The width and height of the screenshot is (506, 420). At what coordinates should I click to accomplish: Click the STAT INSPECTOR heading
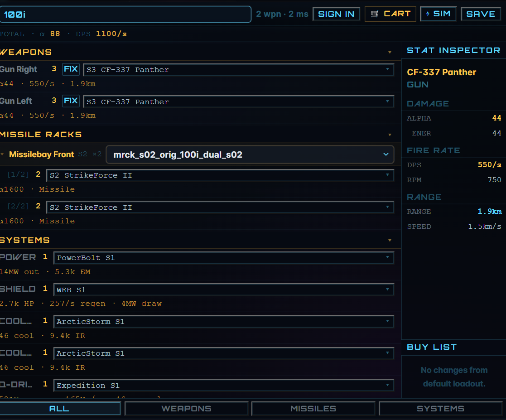click(x=453, y=50)
